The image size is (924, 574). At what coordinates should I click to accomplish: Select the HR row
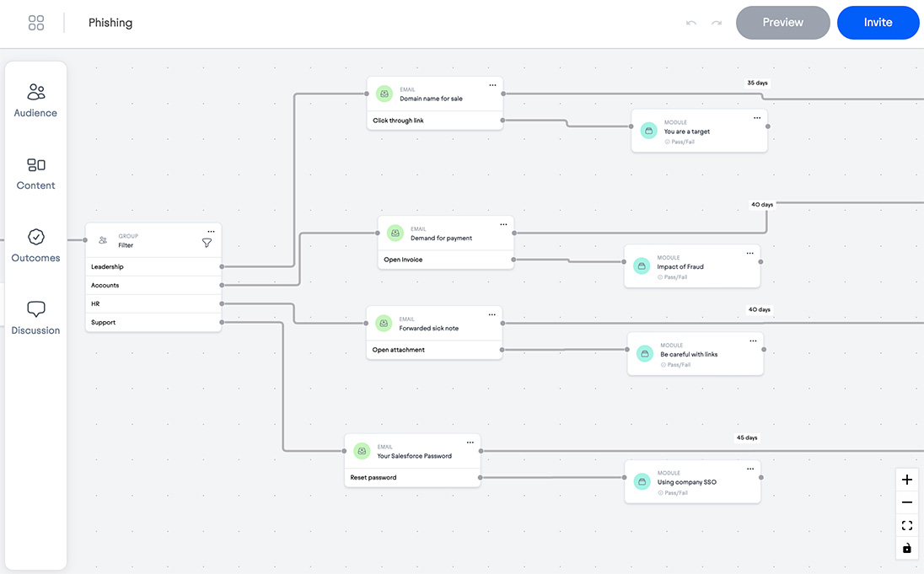click(153, 303)
